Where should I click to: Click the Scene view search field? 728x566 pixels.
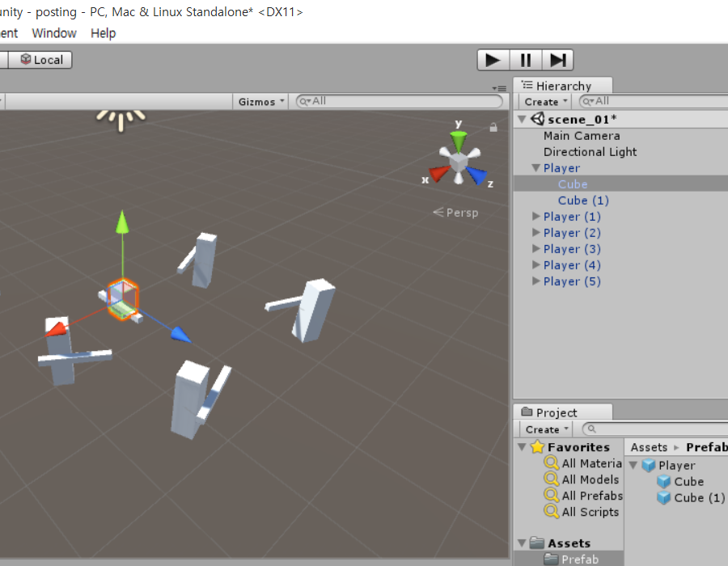(x=400, y=101)
